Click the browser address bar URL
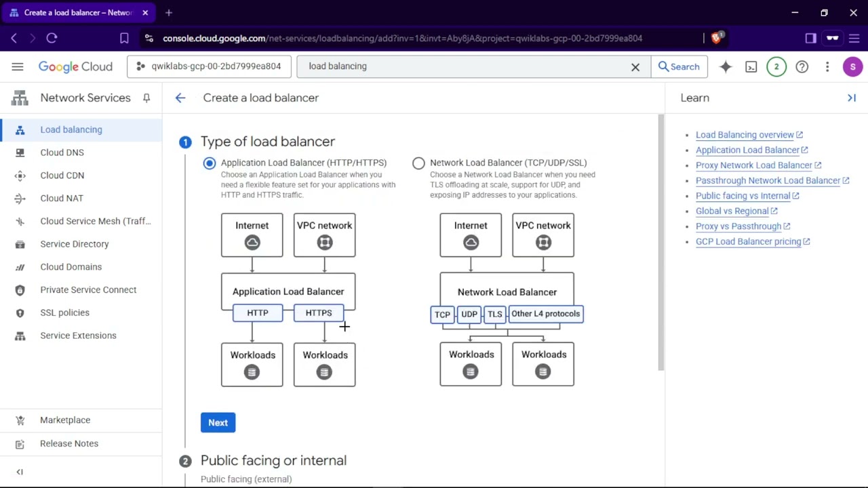 pyautogui.click(x=402, y=39)
